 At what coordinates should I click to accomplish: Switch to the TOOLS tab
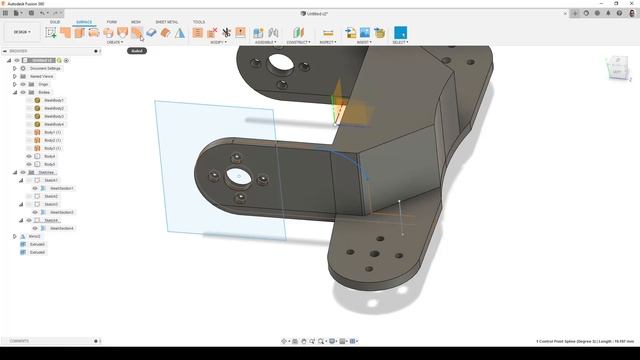(x=199, y=22)
